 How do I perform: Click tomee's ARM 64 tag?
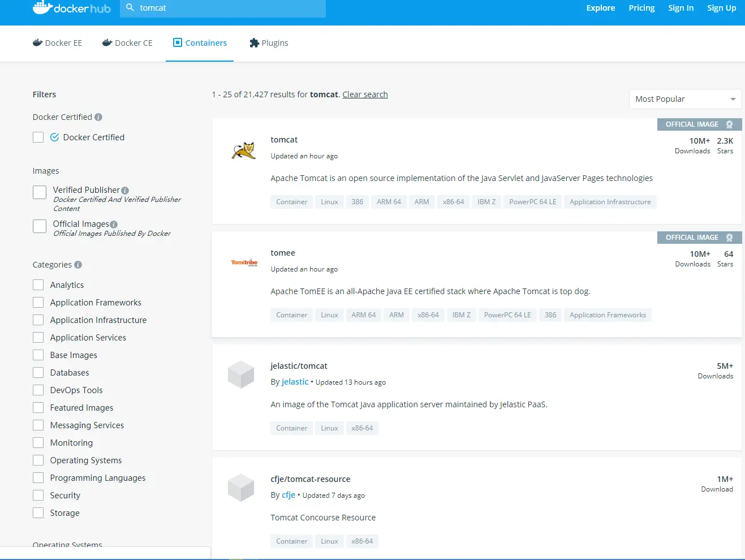[364, 315]
